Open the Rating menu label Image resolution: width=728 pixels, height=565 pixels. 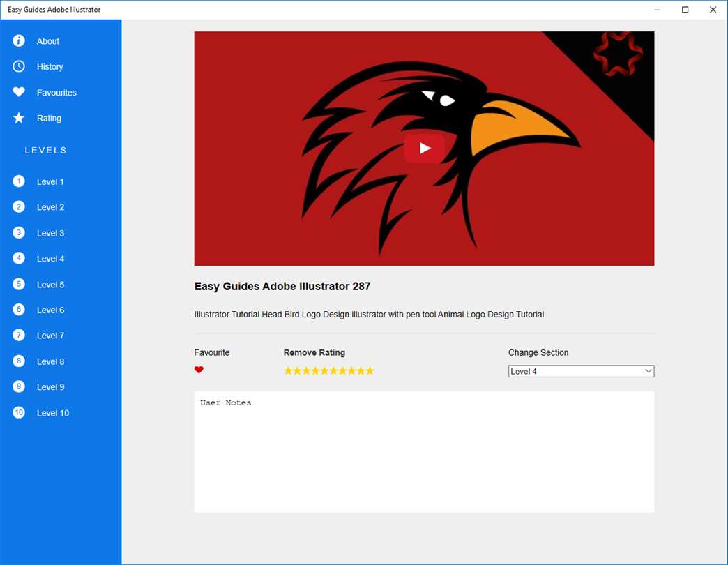tap(49, 119)
